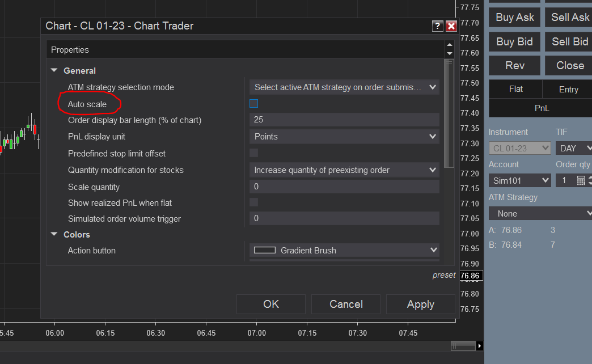The image size is (592, 364).
Task: Toggle Predefined stop limit offset checkbox
Action: coord(253,153)
